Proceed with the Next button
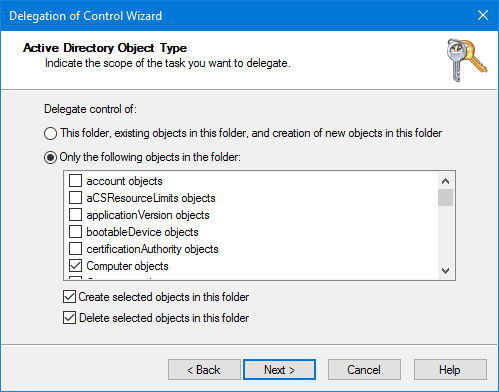The image size is (499, 392). (279, 370)
